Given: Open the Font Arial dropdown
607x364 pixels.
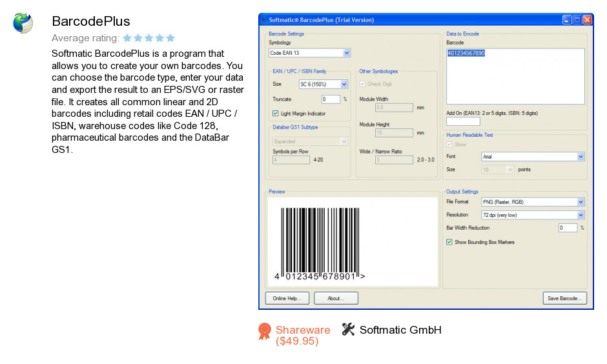Looking at the screenshot, I should [533, 157].
